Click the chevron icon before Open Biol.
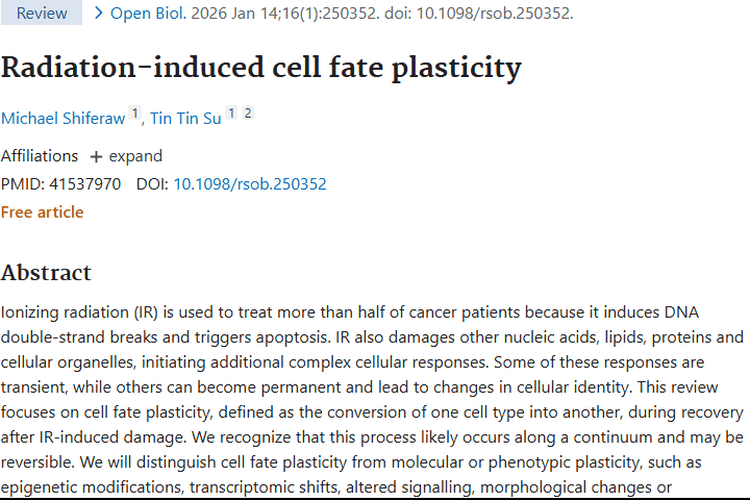 98,13
